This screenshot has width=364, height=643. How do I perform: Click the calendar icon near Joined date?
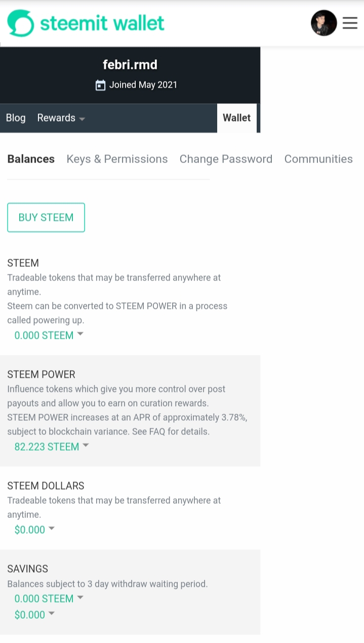(101, 85)
